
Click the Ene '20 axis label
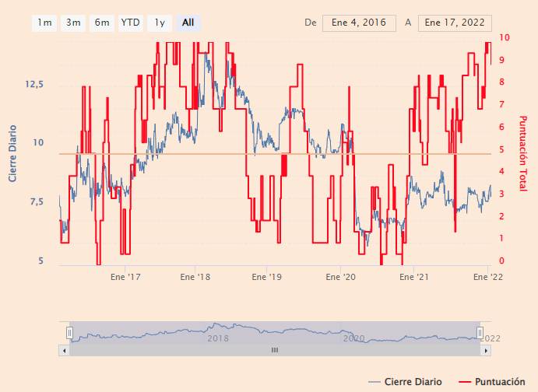tap(341, 277)
